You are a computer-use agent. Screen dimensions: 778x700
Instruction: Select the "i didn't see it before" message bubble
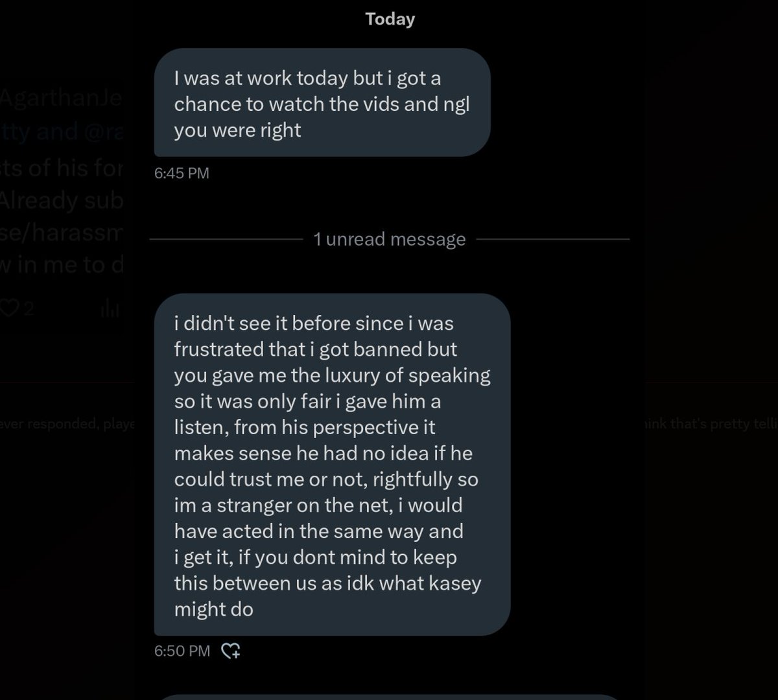332,464
